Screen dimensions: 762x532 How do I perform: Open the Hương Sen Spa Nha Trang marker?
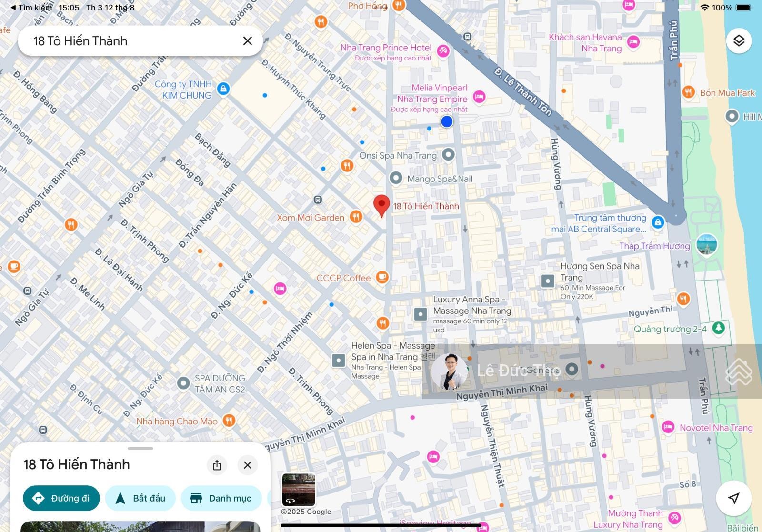click(548, 281)
